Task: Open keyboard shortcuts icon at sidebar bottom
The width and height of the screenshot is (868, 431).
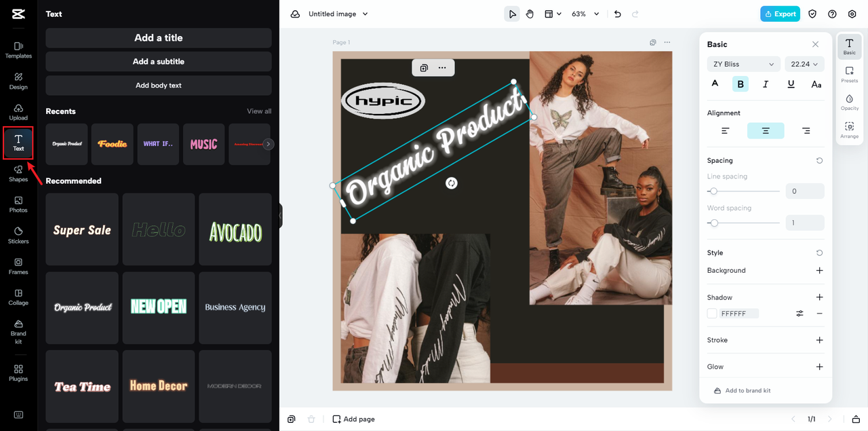Action: pos(18,415)
